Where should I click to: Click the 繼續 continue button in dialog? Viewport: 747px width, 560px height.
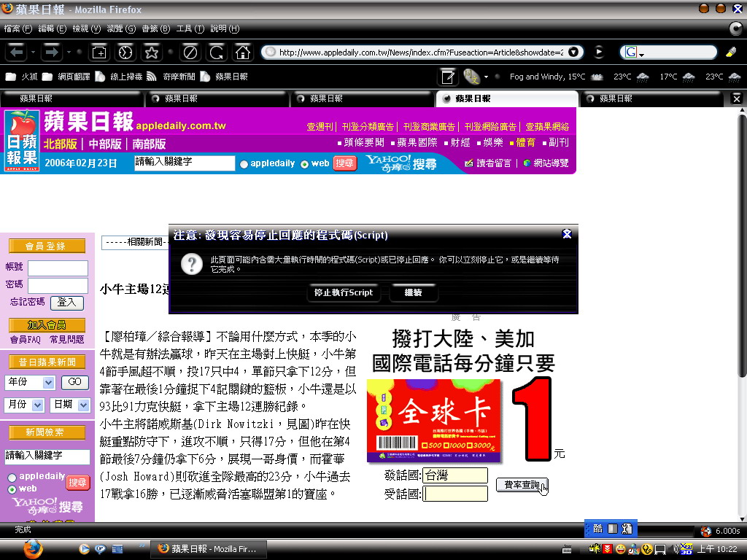click(414, 292)
